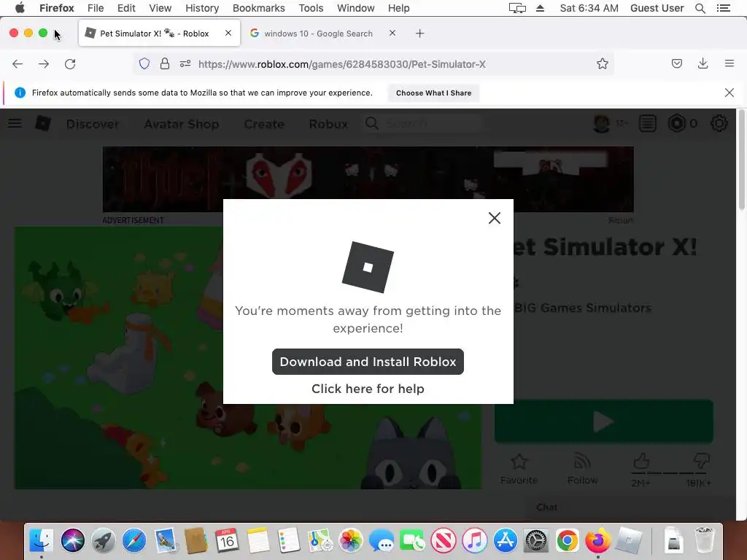Viewport: 747px width, 560px height.
Task: Click Download and Install Roblox button
Action: click(x=368, y=362)
